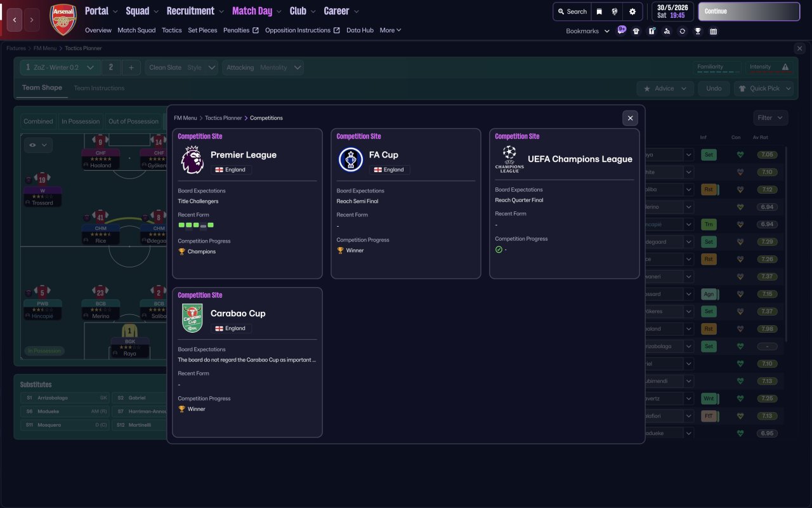
Task: Click the Familiarity progress bar
Action: click(718, 72)
